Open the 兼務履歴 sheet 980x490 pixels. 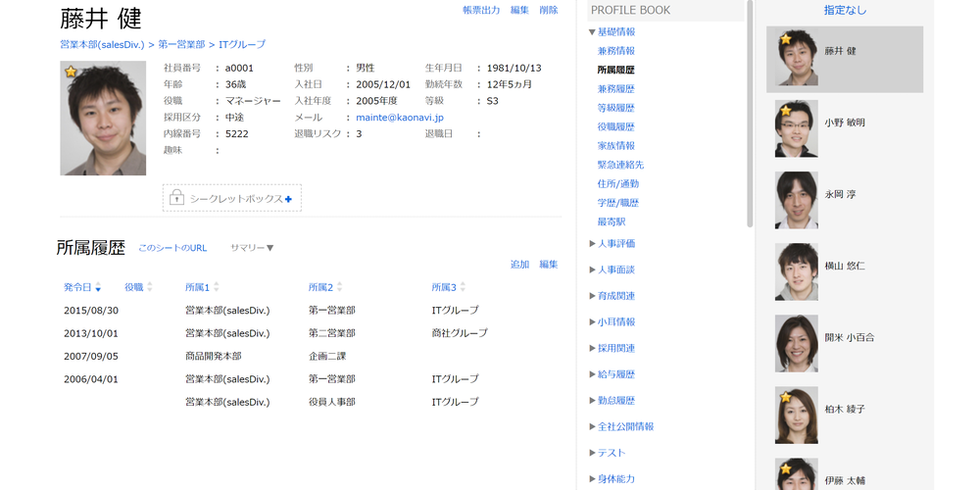616,89
